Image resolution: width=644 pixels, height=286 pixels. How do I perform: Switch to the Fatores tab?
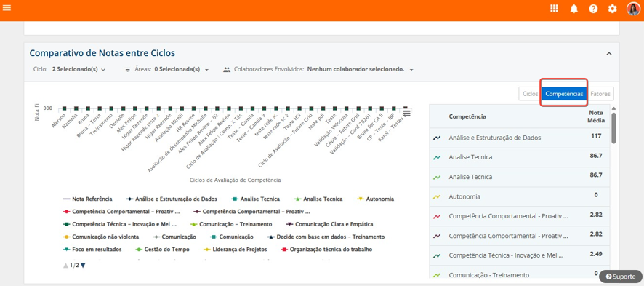(600, 94)
